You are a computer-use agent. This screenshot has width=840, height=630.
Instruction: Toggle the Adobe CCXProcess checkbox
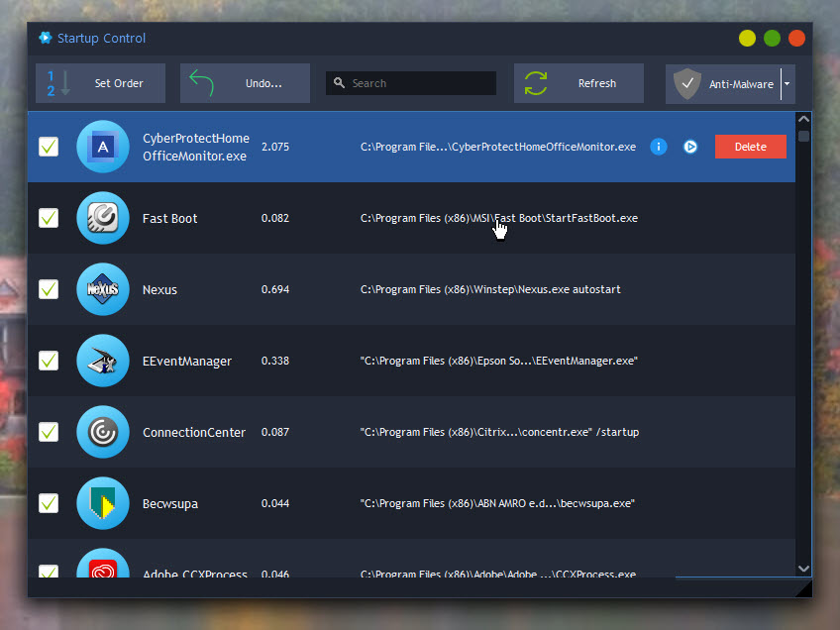(49, 572)
